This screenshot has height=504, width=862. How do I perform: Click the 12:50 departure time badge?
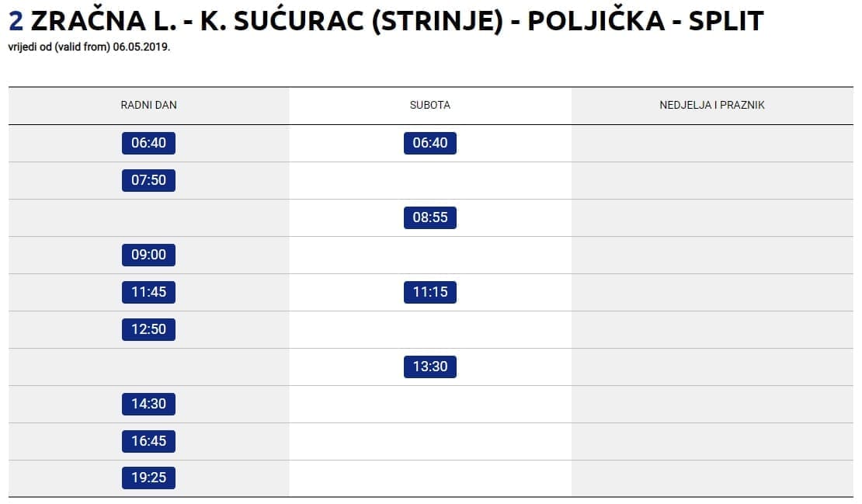tap(148, 329)
